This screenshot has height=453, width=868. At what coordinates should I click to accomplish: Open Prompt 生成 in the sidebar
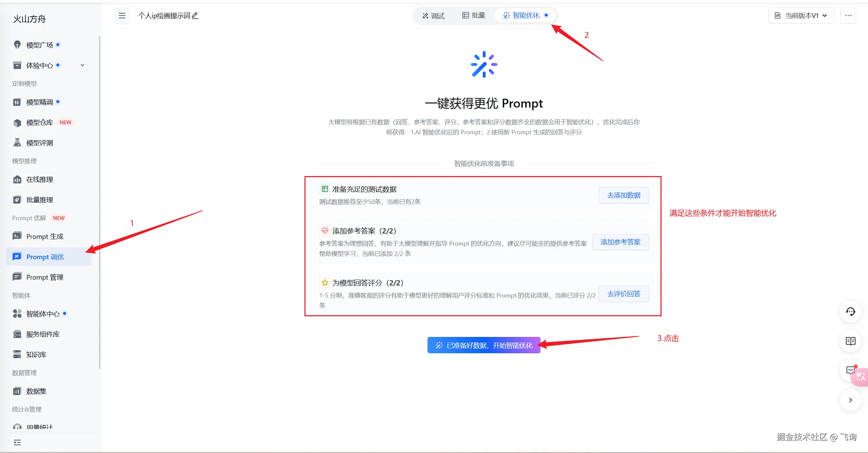tap(45, 237)
